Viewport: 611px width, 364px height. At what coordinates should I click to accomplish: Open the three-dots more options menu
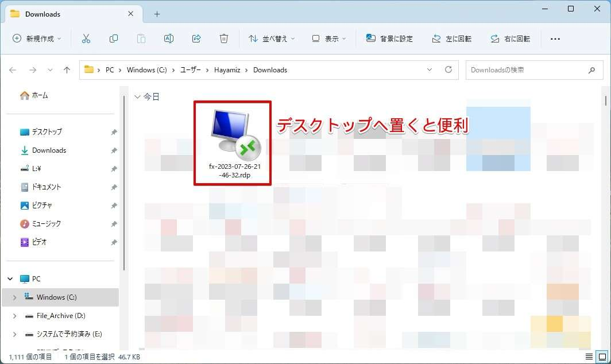(555, 38)
